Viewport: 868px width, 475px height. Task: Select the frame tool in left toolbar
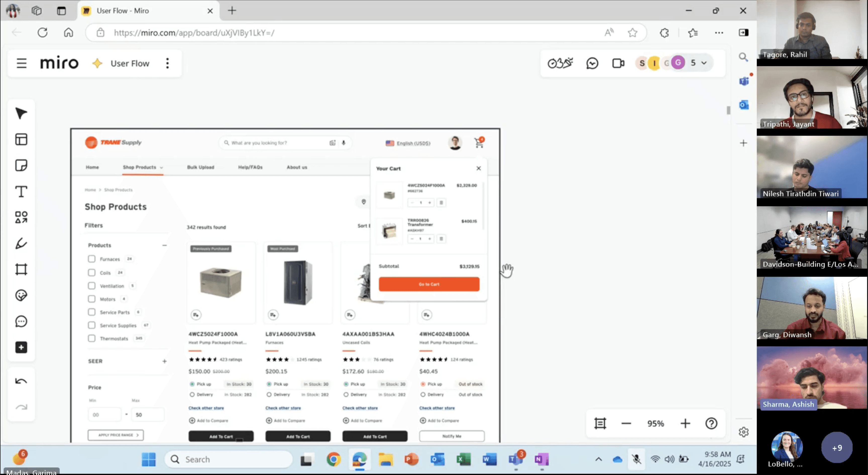[21, 269]
